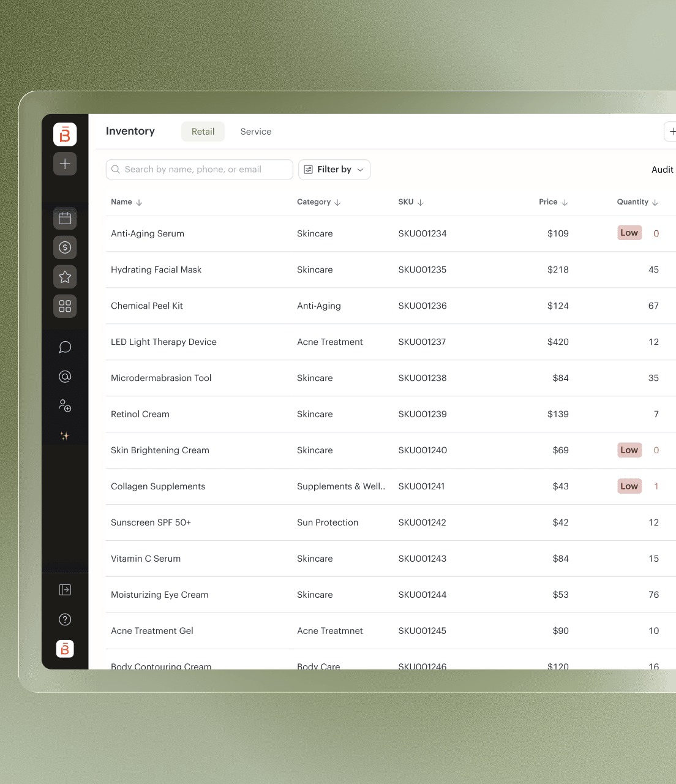Open the at-sign mentions icon
Image resolution: width=676 pixels, height=784 pixels.
click(x=65, y=377)
